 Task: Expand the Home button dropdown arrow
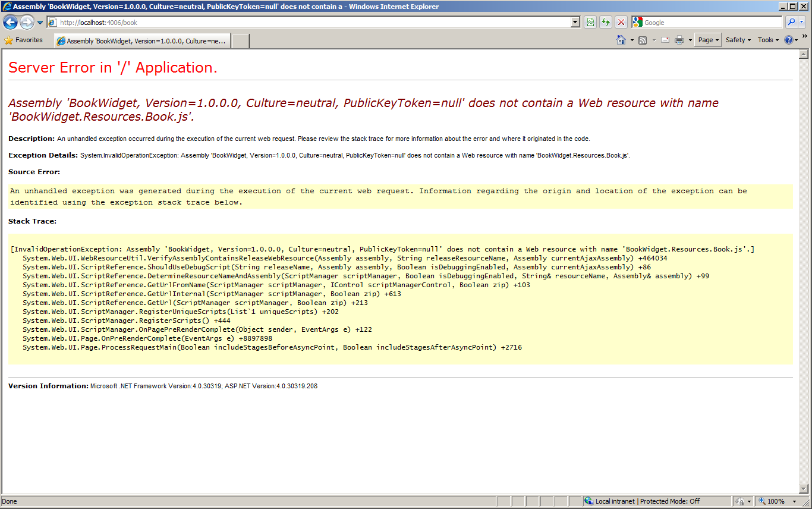[x=632, y=40]
